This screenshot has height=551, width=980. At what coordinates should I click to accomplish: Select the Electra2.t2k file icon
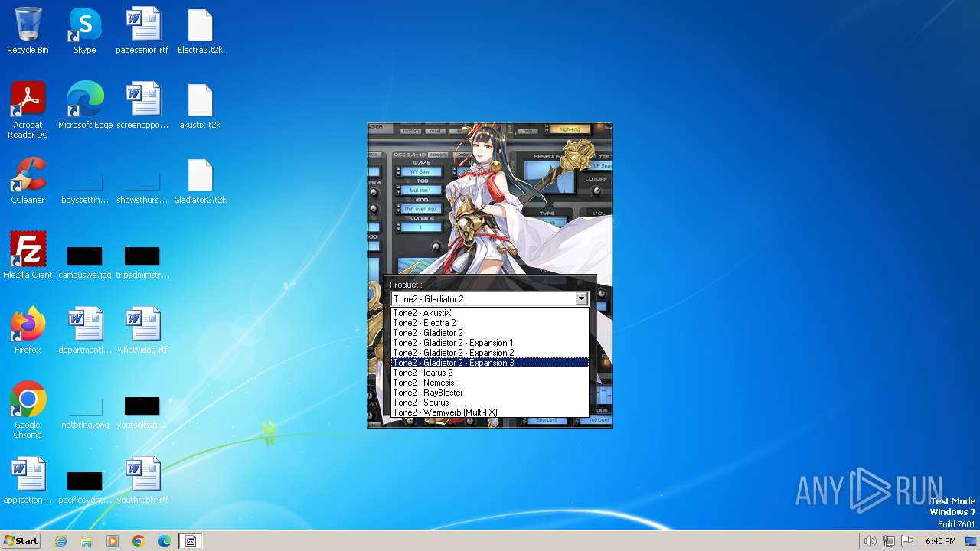click(200, 31)
